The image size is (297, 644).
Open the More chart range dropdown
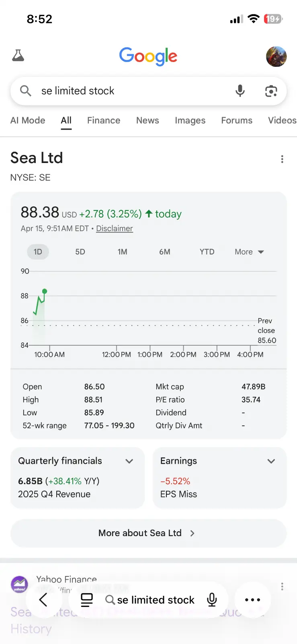[x=249, y=252]
